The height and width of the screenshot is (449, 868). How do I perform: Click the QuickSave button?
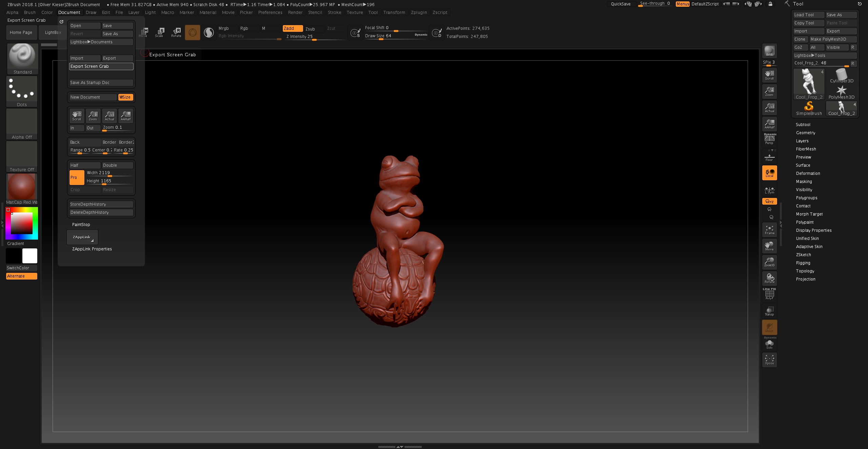click(x=620, y=4)
